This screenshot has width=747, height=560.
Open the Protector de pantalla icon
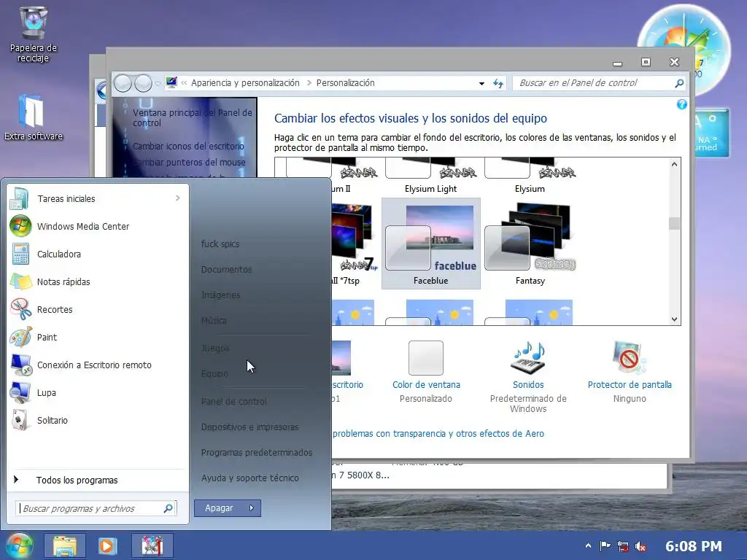[x=630, y=357]
